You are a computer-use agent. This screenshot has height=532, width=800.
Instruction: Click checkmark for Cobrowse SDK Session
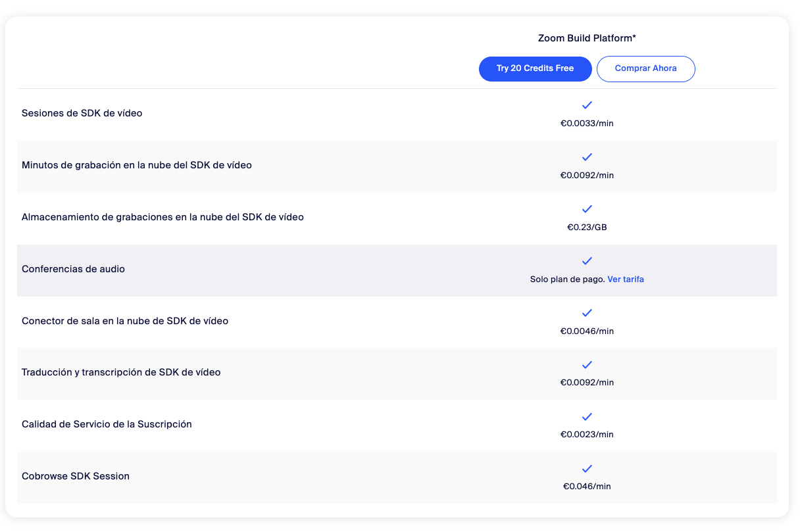pos(587,469)
